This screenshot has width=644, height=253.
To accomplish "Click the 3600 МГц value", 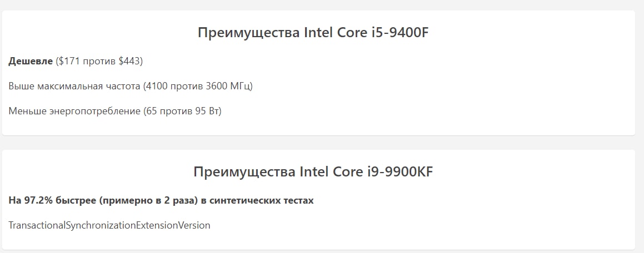I will point(227,87).
